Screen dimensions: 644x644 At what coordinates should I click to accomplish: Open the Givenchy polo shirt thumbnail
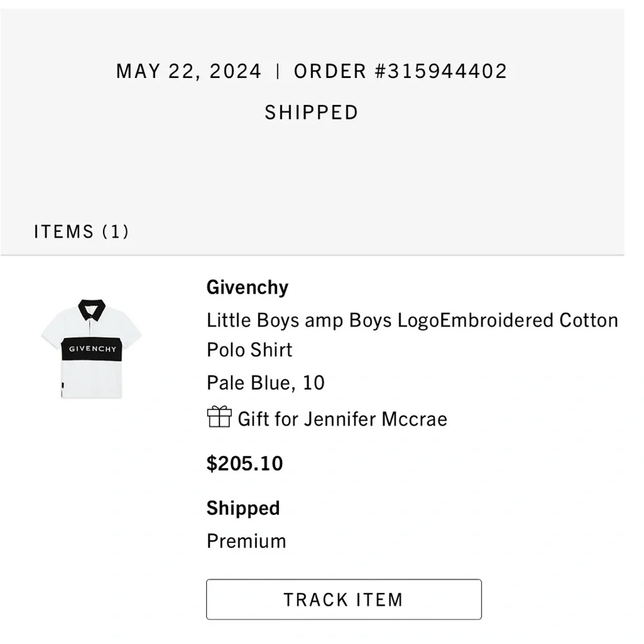91,348
